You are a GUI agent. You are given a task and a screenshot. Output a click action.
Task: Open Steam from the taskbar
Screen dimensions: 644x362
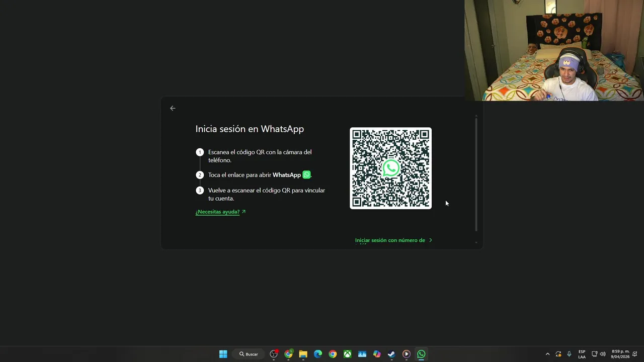point(391,354)
